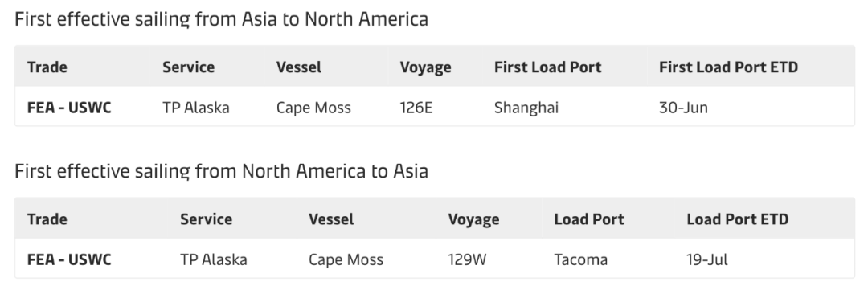
Task: Select Shanghai load port cell
Action: point(526,108)
